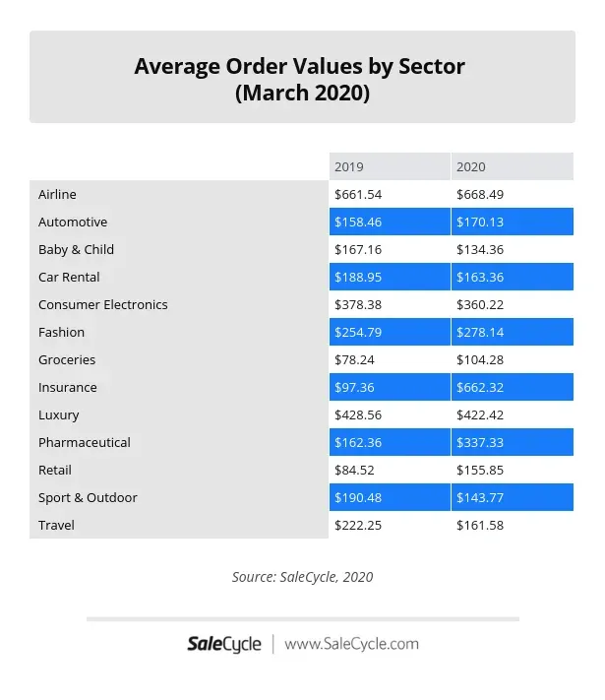Click the Baby & Child row label

[77, 249]
